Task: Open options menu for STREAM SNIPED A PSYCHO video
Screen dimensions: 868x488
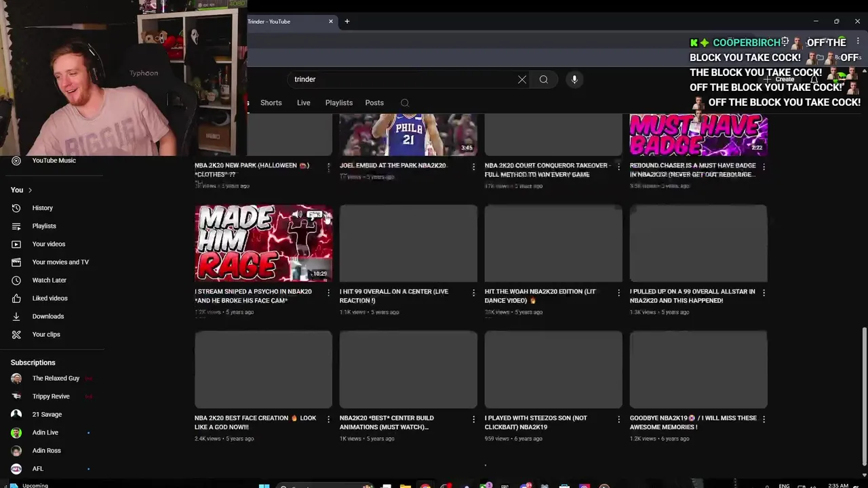Action: (x=329, y=293)
